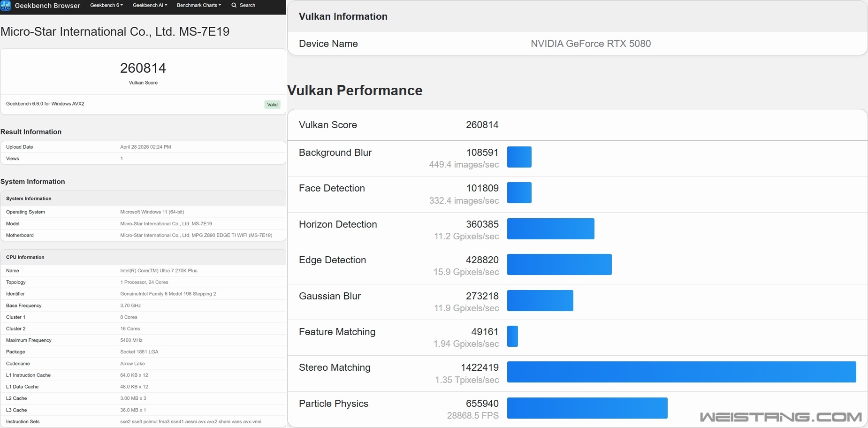Select L2 Cache value '3.00 MB x 3'
Viewport: 868px width, 428px height.
tap(133, 398)
